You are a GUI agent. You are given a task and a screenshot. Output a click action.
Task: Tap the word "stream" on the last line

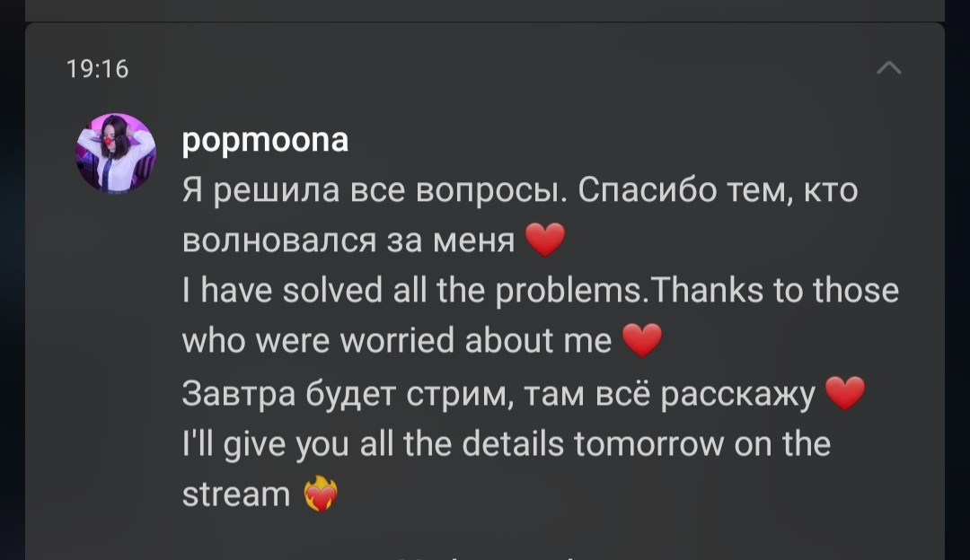point(235,494)
